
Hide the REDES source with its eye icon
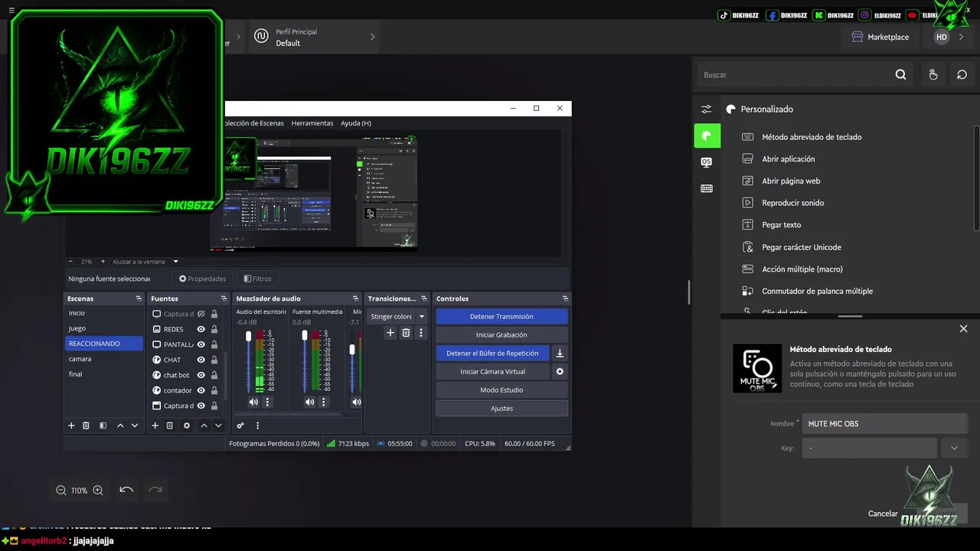[x=201, y=329]
